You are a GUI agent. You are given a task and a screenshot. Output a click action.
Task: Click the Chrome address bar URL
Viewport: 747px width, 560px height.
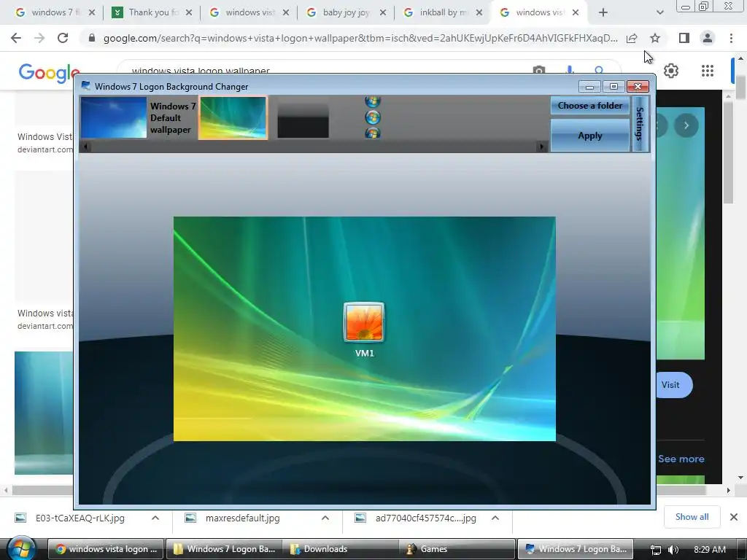(x=360, y=38)
